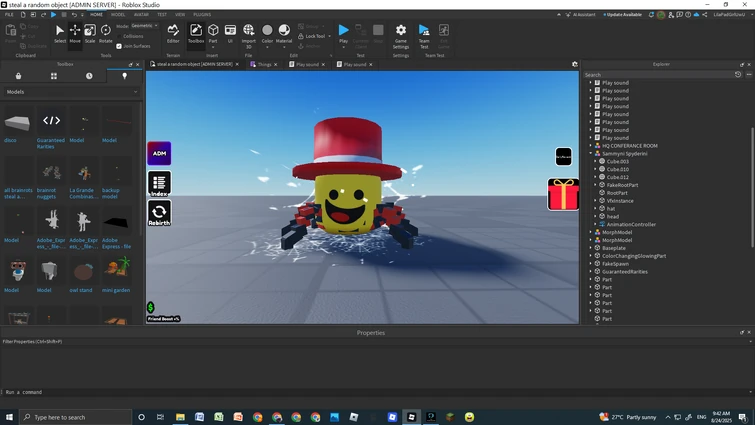Click the in-game Rebirth icon
Screen dimensions: 755x425
(159, 212)
